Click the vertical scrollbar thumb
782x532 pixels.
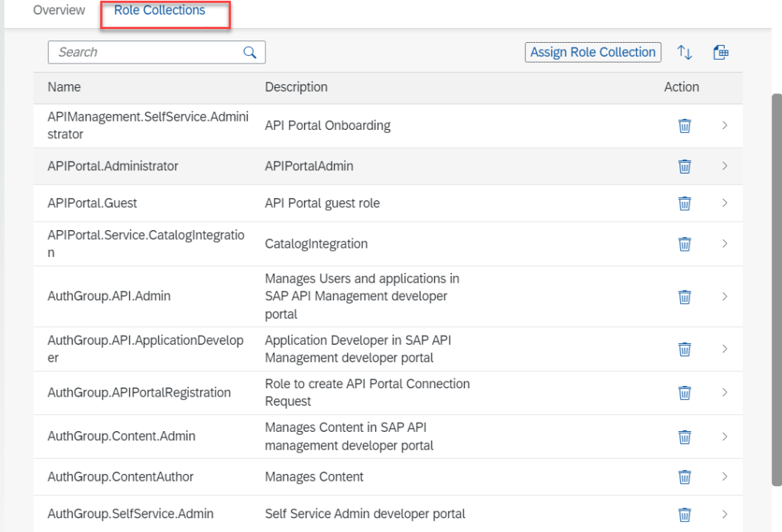[776, 289]
